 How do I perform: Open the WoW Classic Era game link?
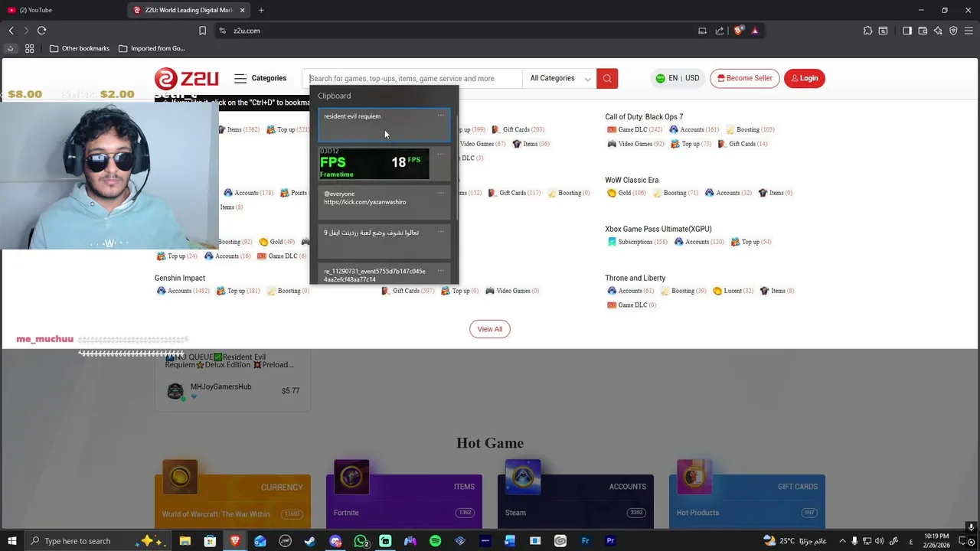point(632,180)
